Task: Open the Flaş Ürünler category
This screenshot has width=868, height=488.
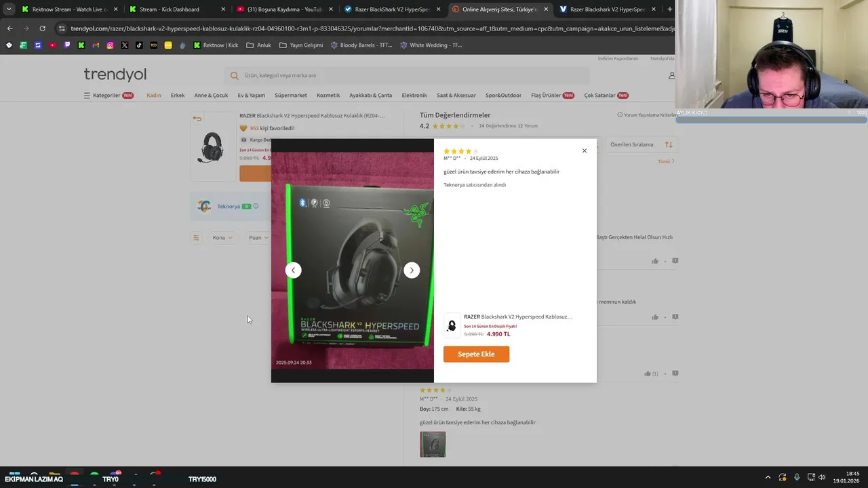Action: [x=552, y=96]
